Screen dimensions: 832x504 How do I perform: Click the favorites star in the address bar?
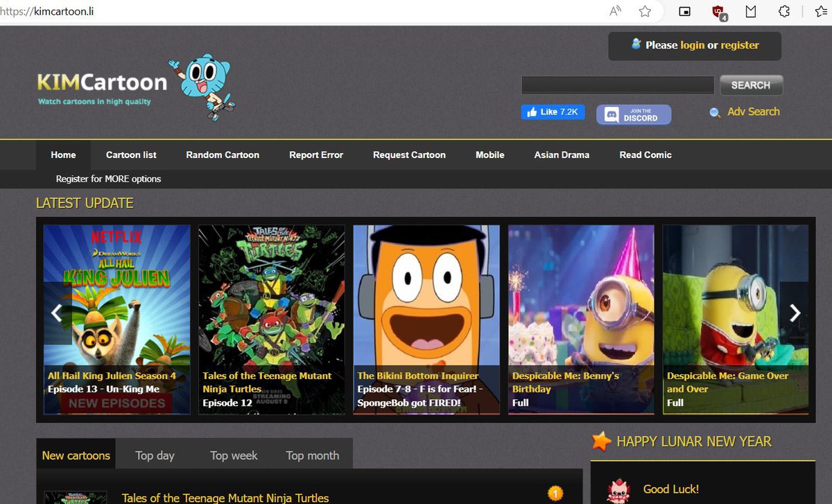coord(645,11)
